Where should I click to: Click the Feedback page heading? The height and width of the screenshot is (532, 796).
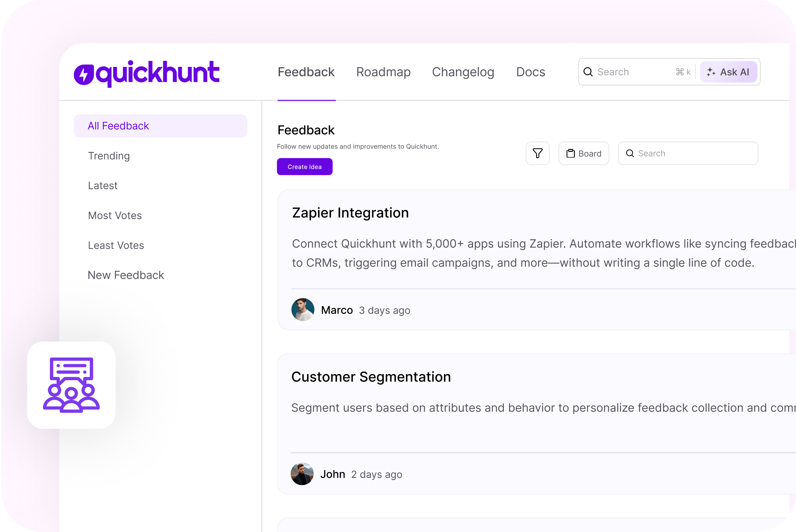[306, 130]
